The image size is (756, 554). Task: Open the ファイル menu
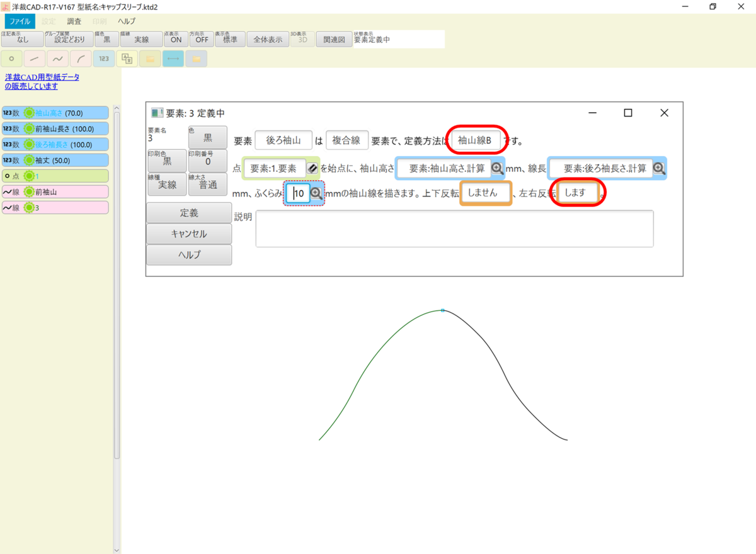point(20,21)
